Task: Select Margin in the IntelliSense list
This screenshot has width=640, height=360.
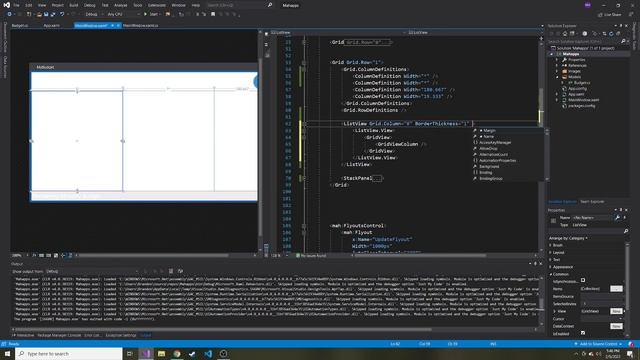Action: point(489,131)
